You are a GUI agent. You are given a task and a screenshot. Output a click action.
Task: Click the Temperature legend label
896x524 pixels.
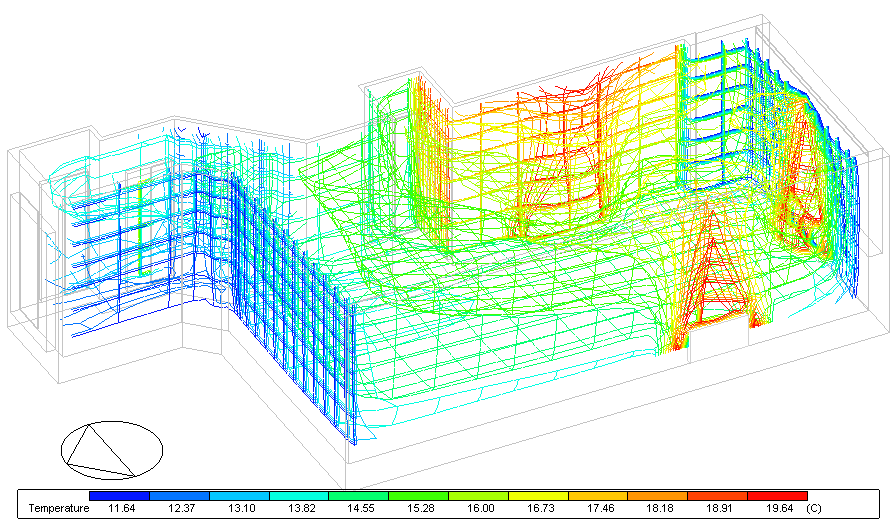click(x=59, y=508)
